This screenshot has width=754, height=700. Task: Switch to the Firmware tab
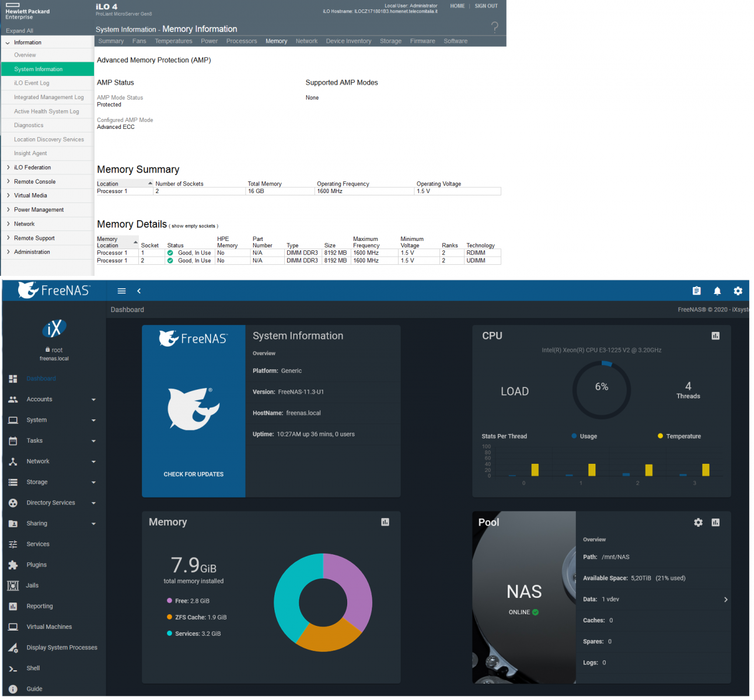click(x=423, y=41)
